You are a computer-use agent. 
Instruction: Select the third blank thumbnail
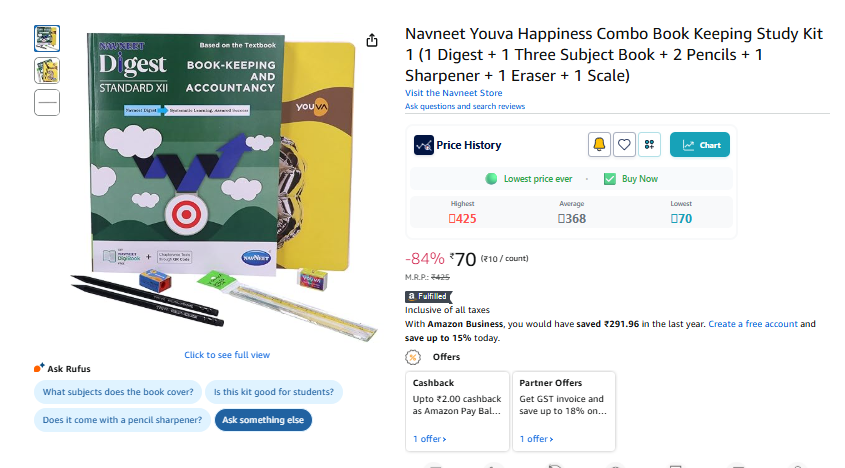coord(47,101)
